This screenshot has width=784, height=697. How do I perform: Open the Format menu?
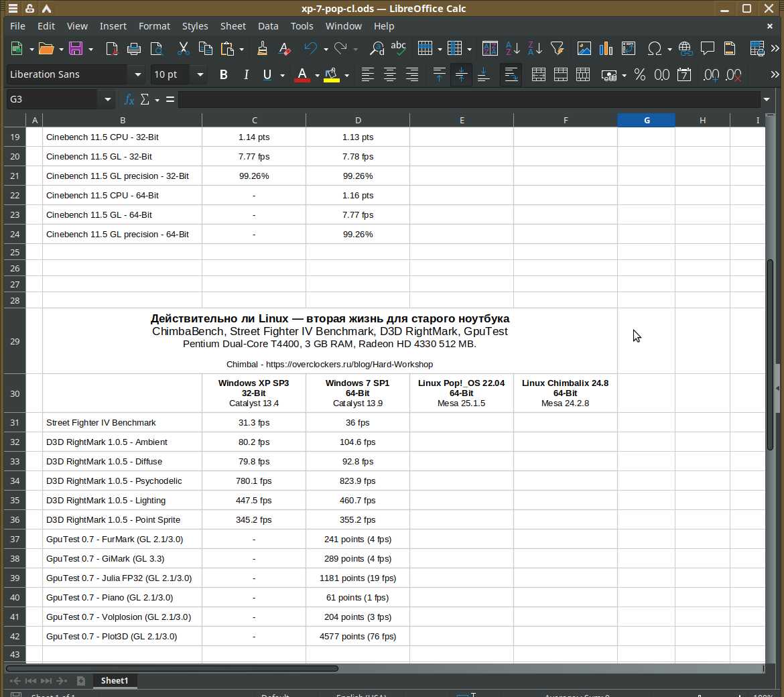tap(154, 26)
